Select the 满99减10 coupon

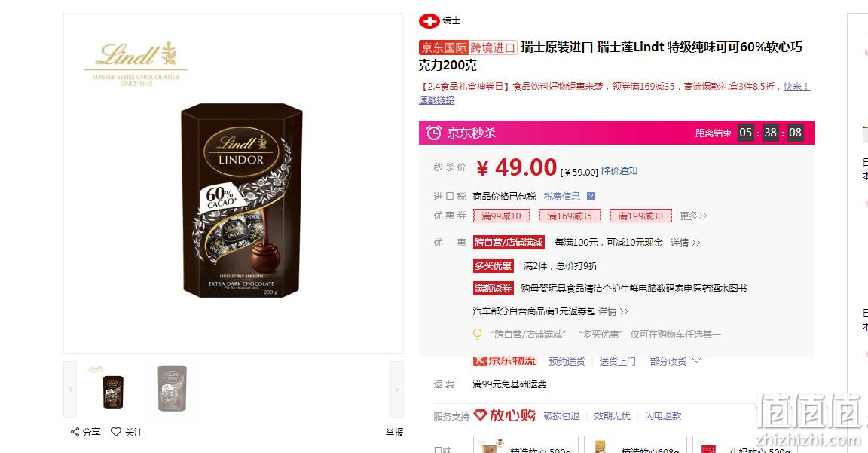point(502,216)
